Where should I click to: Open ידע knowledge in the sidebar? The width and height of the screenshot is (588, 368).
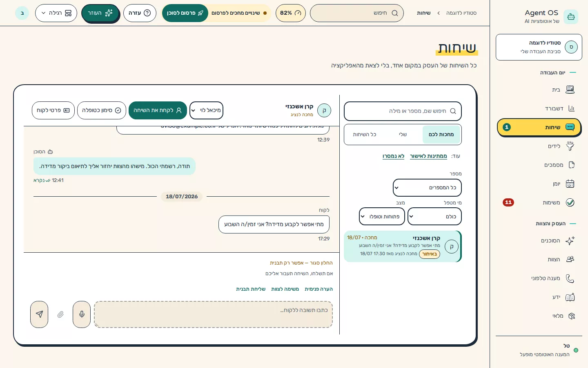point(539,297)
